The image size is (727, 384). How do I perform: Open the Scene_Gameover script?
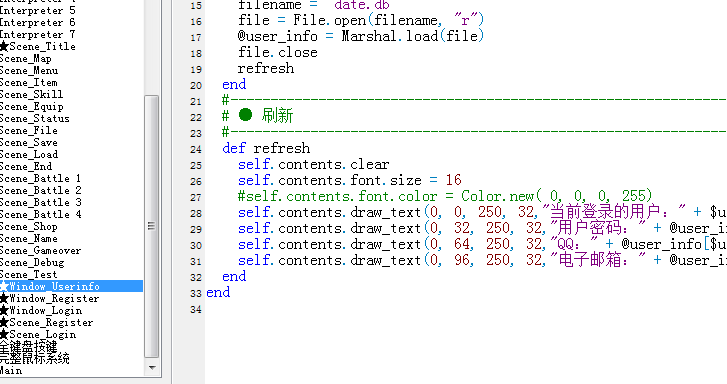(x=40, y=251)
